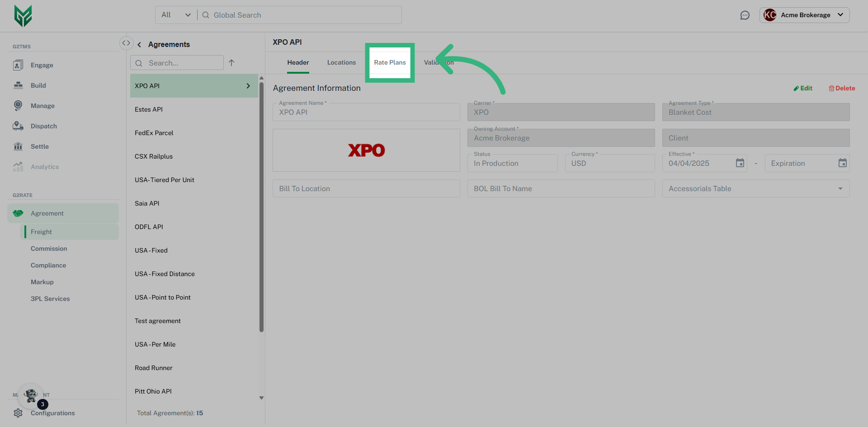The width and height of the screenshot is (868, 427).
Task: Open the chat message icon in the header
Action: coord(745,15)
